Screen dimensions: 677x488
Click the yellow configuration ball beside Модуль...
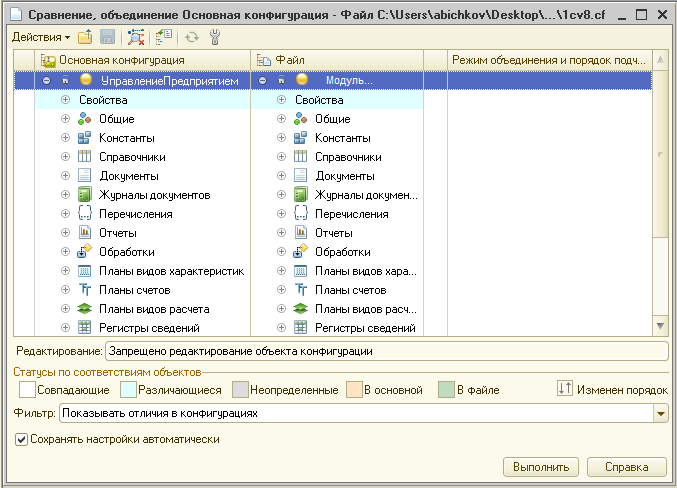click(302, 79)
